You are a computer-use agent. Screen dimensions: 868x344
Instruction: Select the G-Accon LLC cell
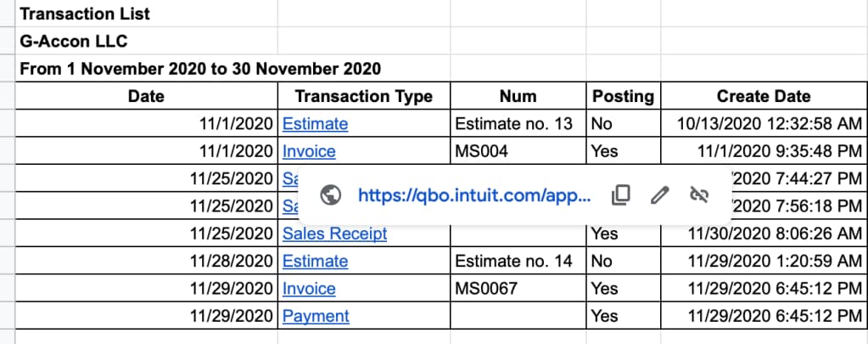tap(147, 41)
